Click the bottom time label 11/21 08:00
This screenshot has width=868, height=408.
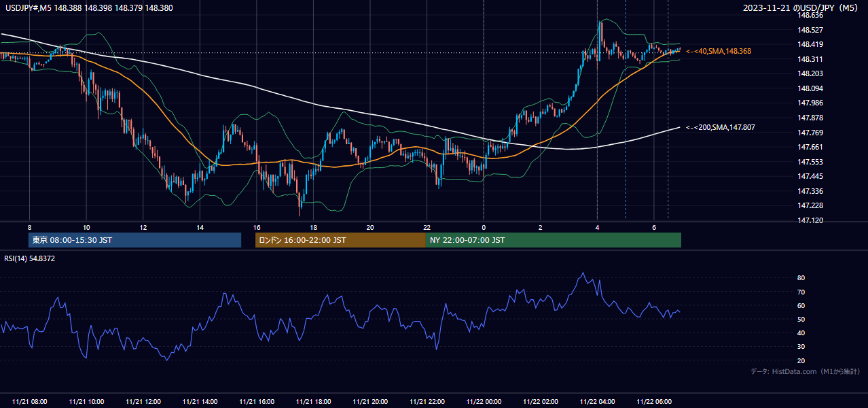click(30, 402)
